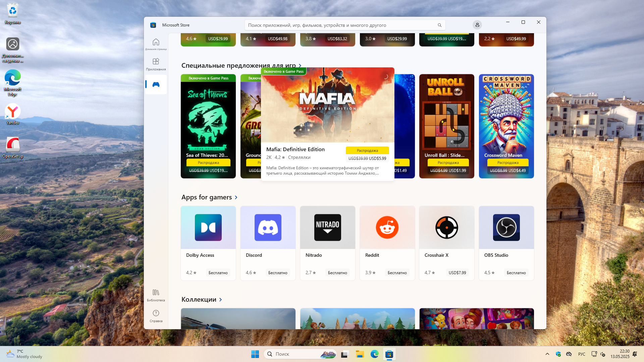Image resolution: width=644 pixels, height=362 pixels.
Task: Click the Store search input field
Action: click(339, 25)
